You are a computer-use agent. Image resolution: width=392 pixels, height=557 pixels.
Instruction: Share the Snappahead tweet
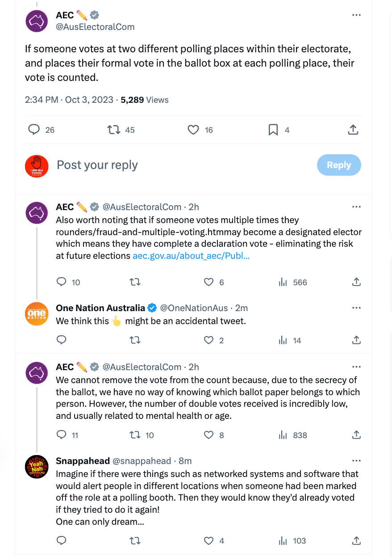point(356,541)
